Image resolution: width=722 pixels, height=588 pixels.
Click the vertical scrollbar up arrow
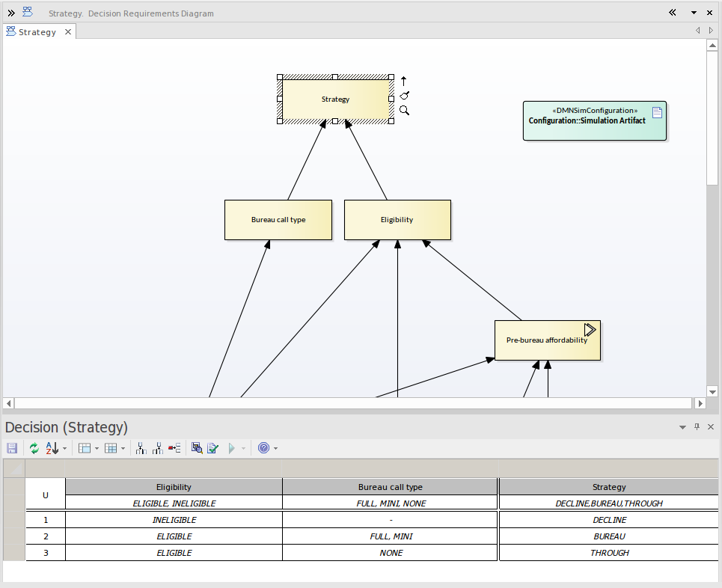pos(712,45)
